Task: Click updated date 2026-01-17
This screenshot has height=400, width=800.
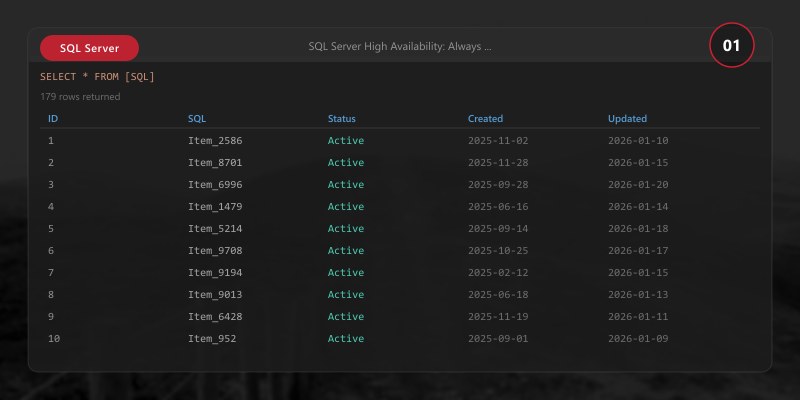Action: tap(638, 250)
